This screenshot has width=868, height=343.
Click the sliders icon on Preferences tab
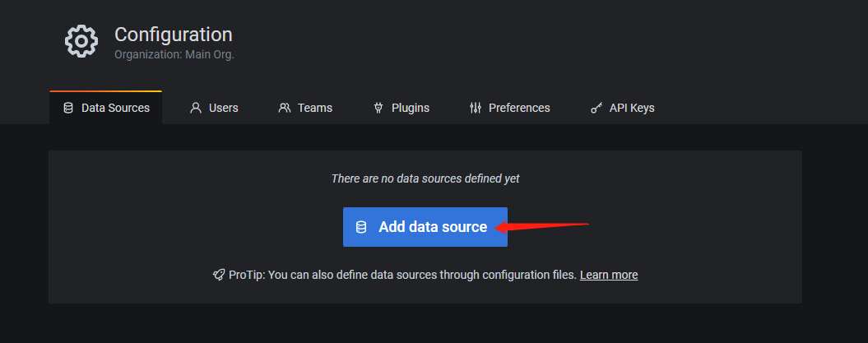click(475, 108)
